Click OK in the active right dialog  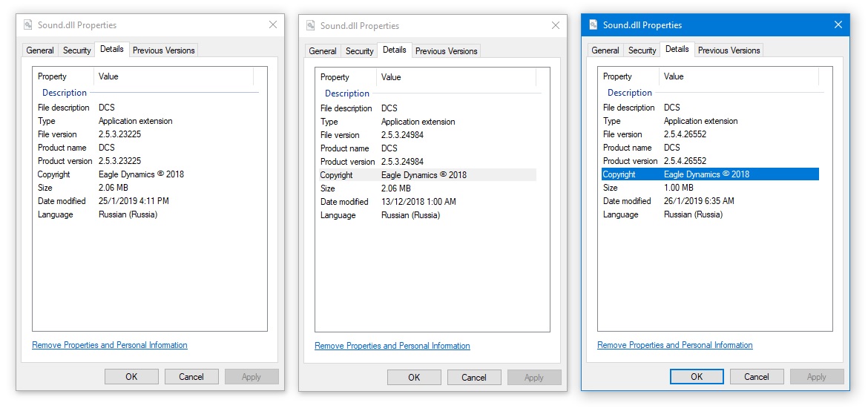(x=697, y=377)
